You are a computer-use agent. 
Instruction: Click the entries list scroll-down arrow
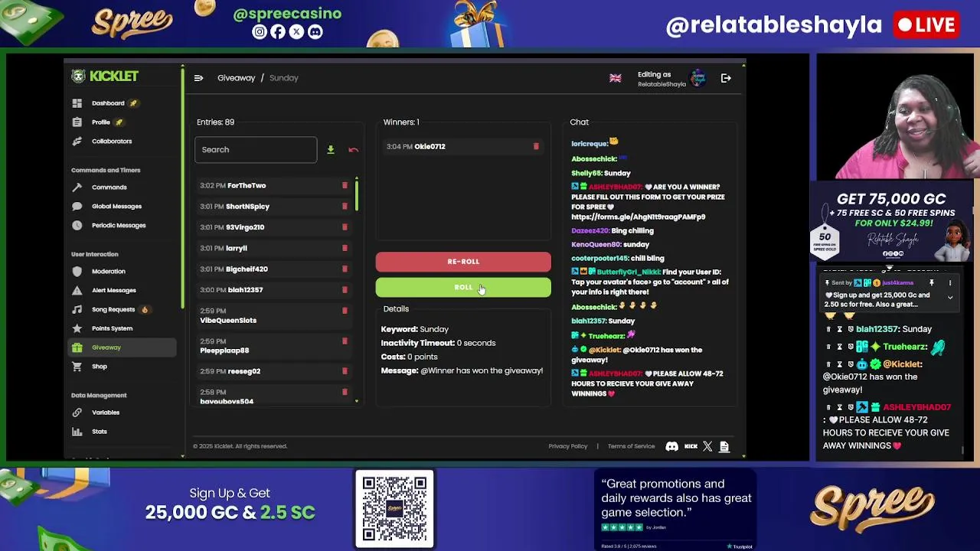[356, 401]
